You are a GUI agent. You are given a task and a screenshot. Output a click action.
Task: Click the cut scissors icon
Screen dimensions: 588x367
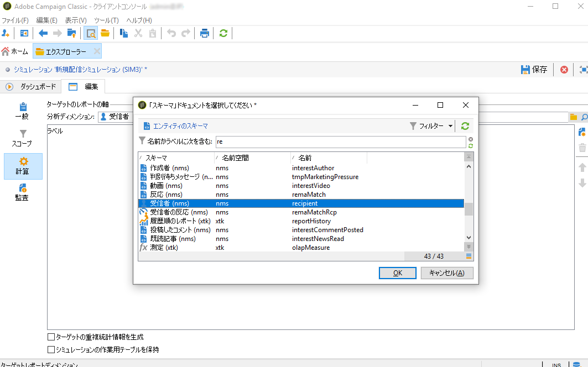(x=138, y=33)
